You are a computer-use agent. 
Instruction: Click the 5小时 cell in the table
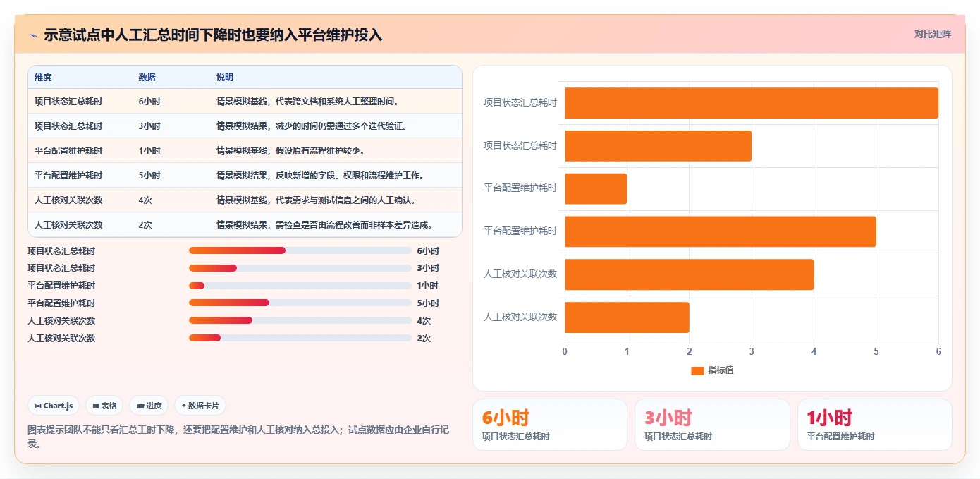pos(149,176)
